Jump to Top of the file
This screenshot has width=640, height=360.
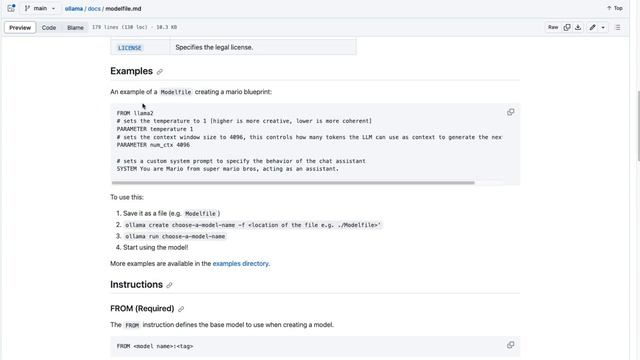pyautogui.click(x=615, y=8)
